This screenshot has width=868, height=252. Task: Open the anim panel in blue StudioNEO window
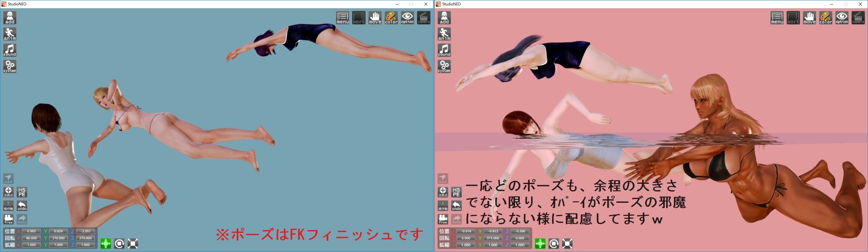10,34
